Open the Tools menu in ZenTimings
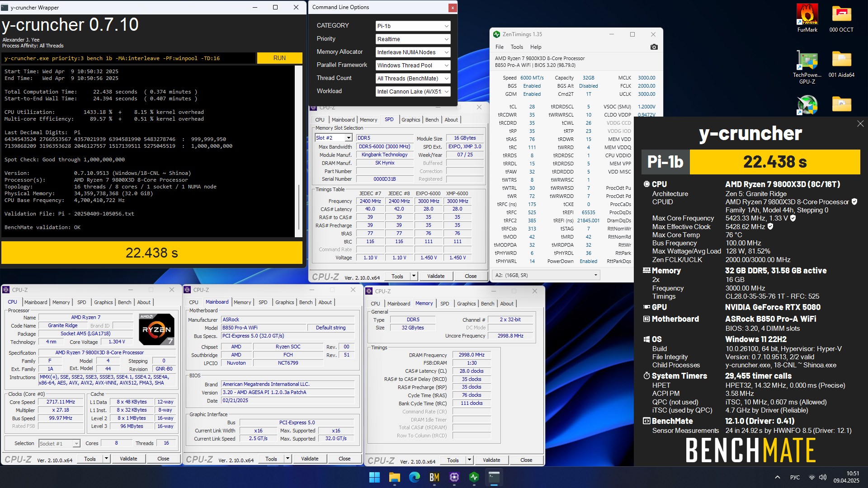Screen dimensions: 868x488 pos(517,47)
